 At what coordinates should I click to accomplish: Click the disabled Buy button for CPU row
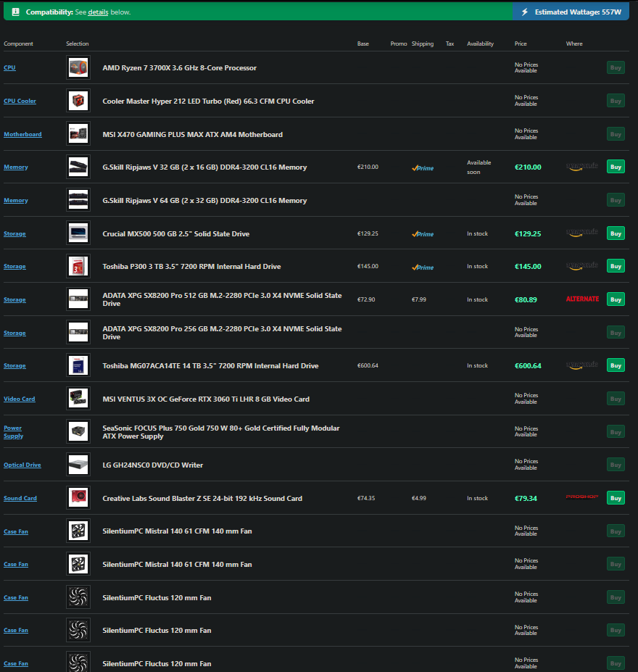pos(616,67)
